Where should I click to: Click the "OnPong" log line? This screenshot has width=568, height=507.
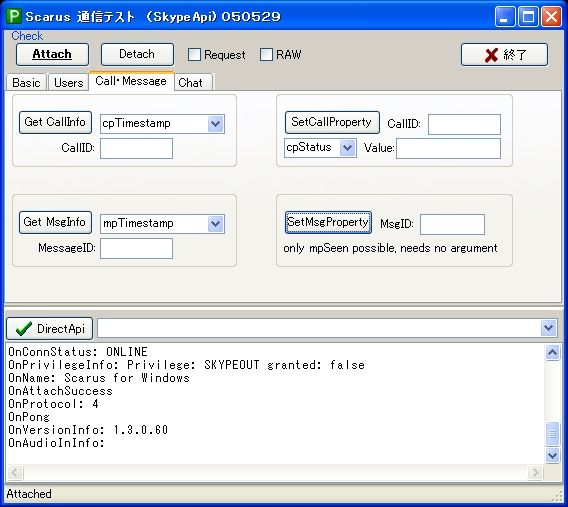(x=29, y=417)
